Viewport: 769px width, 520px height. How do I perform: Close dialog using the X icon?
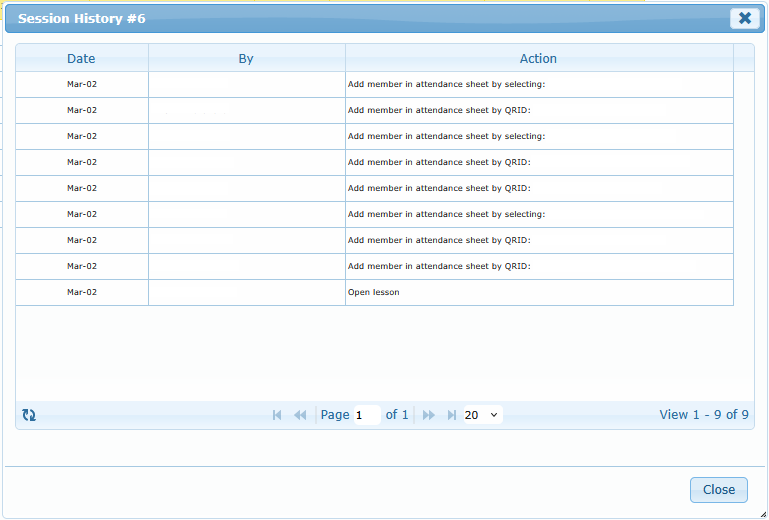[x=744, y=18]
